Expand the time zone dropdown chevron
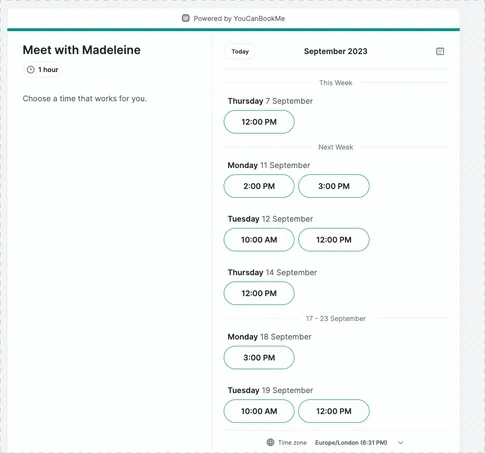The width and height of the screenshot is (485, 453). [401, 443]
